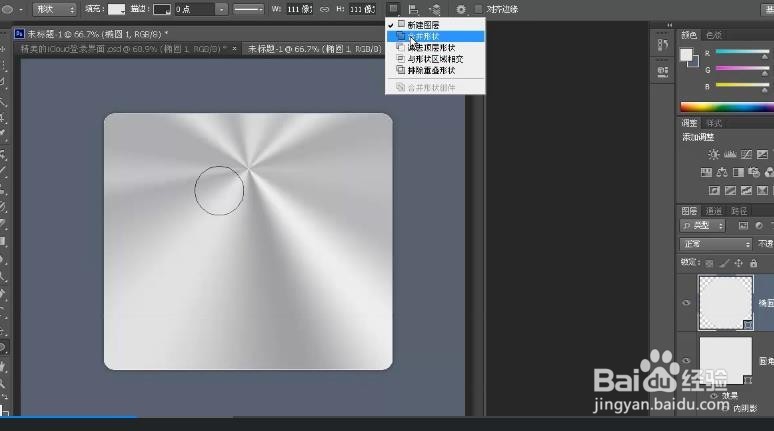Add an Invert adjustment

[x=714, y=190]
